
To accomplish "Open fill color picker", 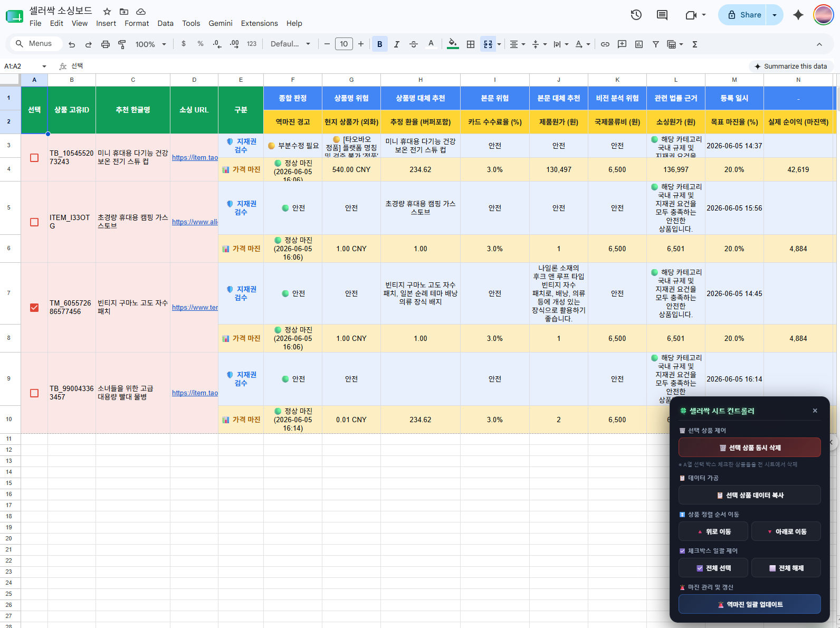I will pos(453,44).
